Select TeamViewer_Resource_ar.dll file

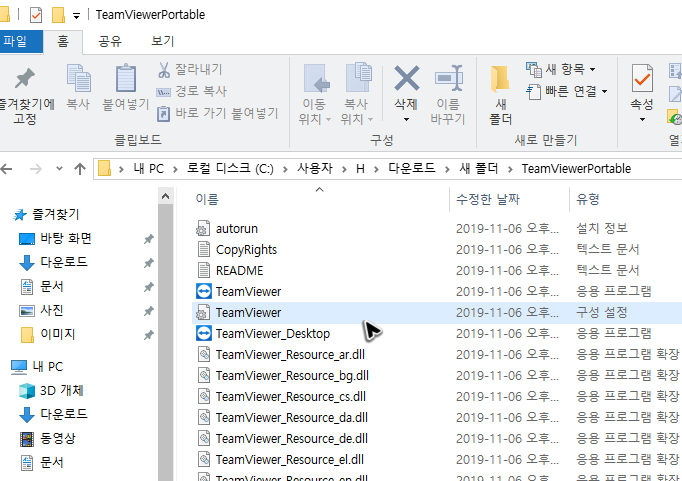[290, 354]
